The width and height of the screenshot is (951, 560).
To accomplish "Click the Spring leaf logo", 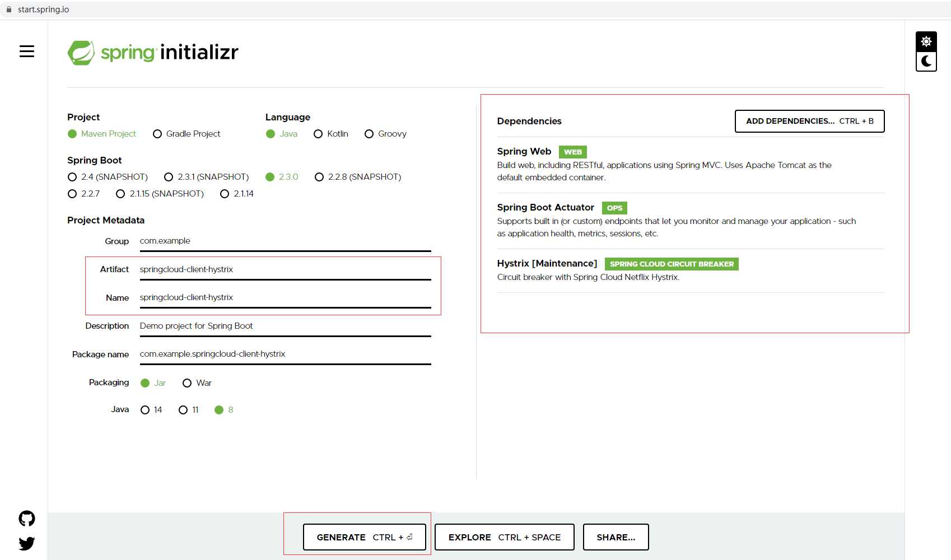I will pos(81,53).
